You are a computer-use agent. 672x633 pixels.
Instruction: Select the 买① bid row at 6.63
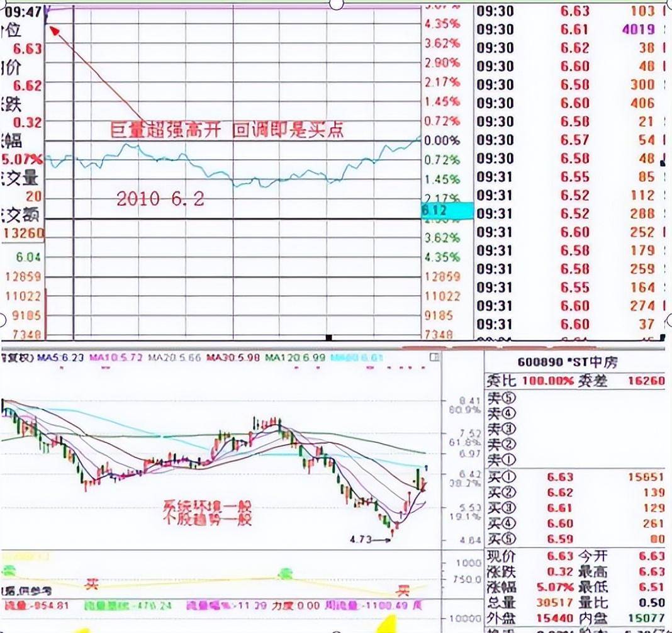coord(576,476)
